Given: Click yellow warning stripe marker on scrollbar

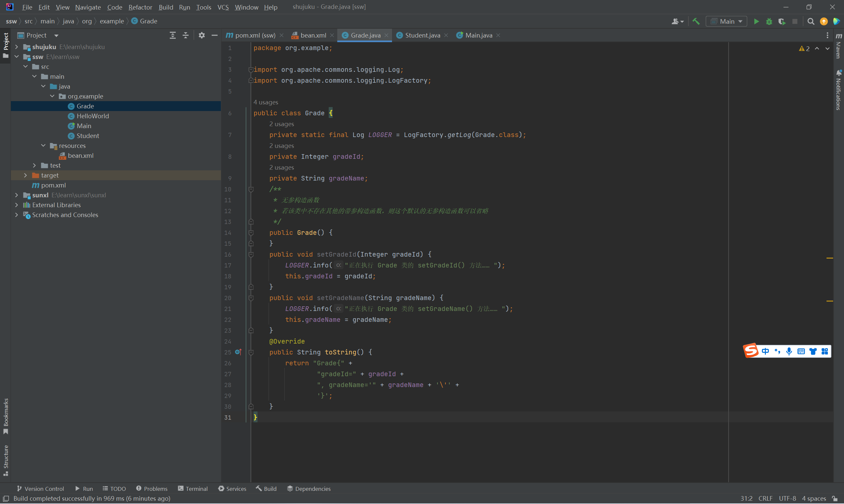Looking at the screenshot, I should tap(829, 258).
